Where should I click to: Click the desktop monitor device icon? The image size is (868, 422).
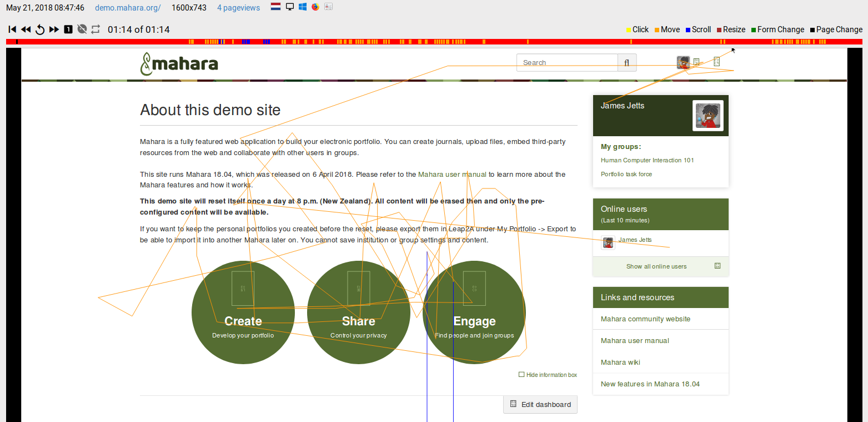[289, 7]
